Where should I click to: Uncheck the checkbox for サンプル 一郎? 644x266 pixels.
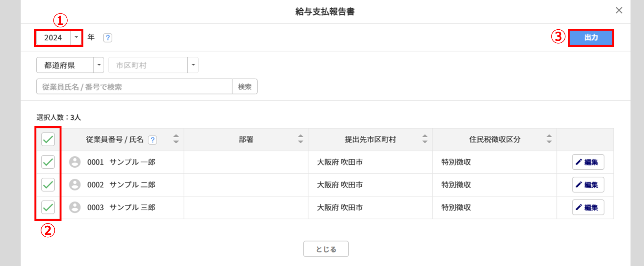[48, 162]
